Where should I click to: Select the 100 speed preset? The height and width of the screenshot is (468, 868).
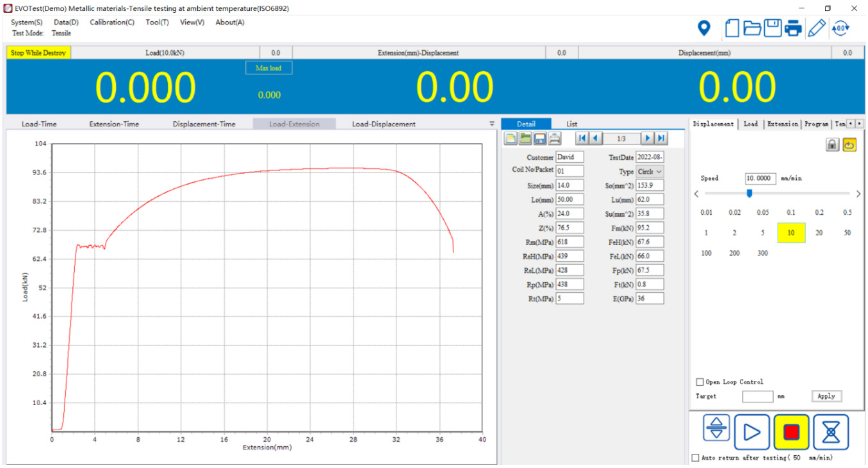point(706,253)
